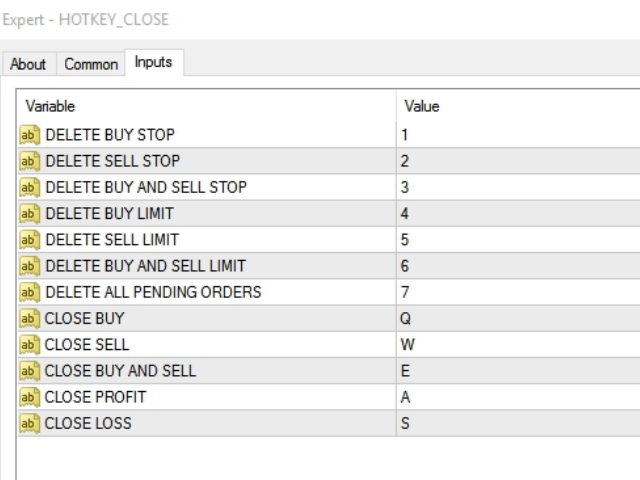Click the 'ab' icon beside DELETE BUY STOP

coord(29,135)
